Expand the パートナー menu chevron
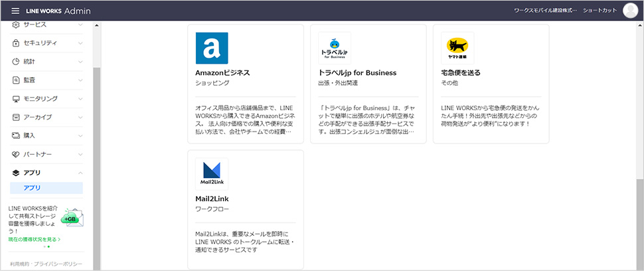This screenshot has width=644, height=271. (x=80, y=154)
